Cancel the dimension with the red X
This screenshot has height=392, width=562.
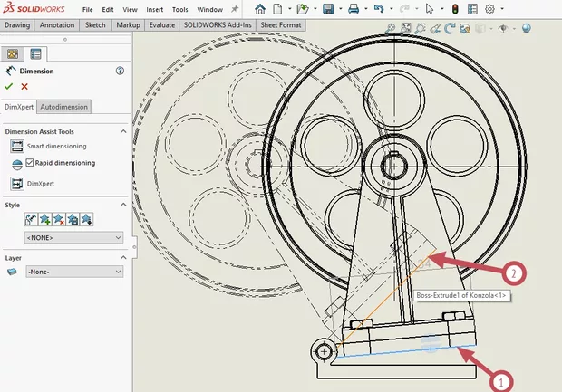pyautogui.click(x=24, y=86)
